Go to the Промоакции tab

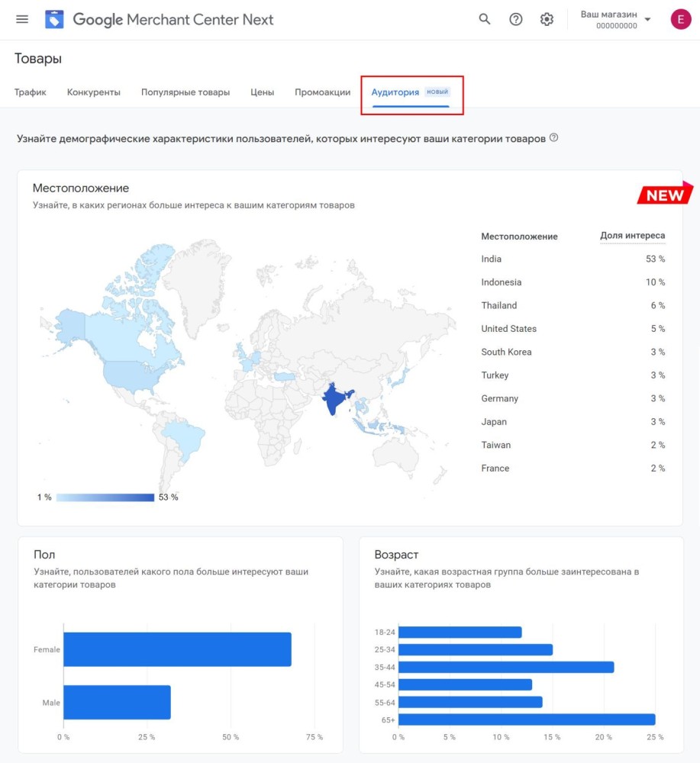tap(322, 92)
